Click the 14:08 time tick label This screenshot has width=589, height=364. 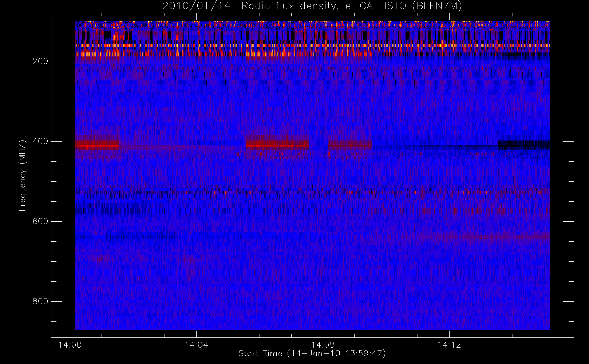(323, 345)
